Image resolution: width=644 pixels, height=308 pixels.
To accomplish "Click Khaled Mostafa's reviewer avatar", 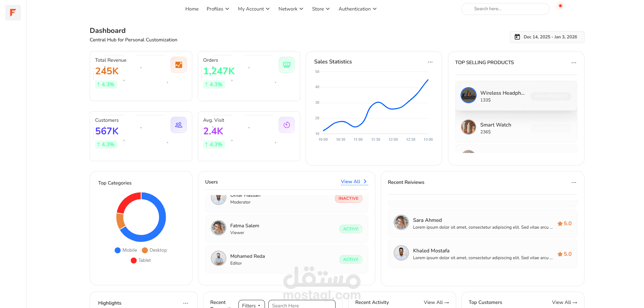I will 401,253.
